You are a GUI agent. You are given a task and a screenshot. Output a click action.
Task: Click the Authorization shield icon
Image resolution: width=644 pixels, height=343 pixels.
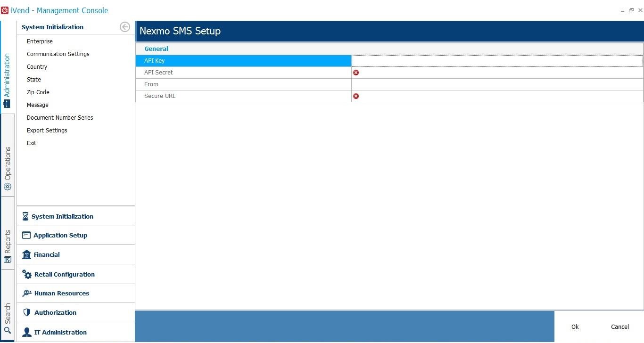pos(26,312)
